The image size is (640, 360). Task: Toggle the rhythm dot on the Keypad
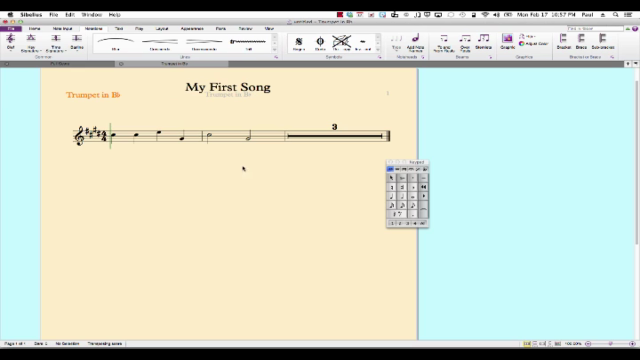[413, 214]
